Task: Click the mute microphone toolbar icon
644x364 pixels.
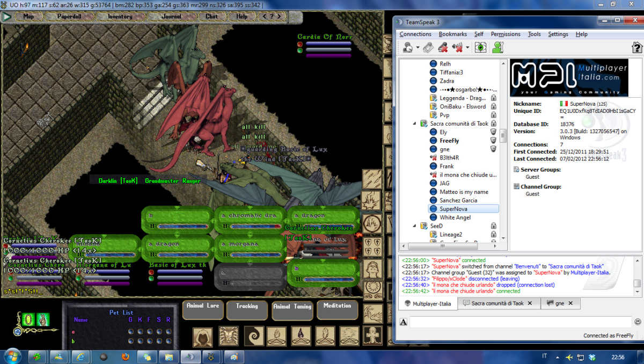Action: click(x=442, y=47)
